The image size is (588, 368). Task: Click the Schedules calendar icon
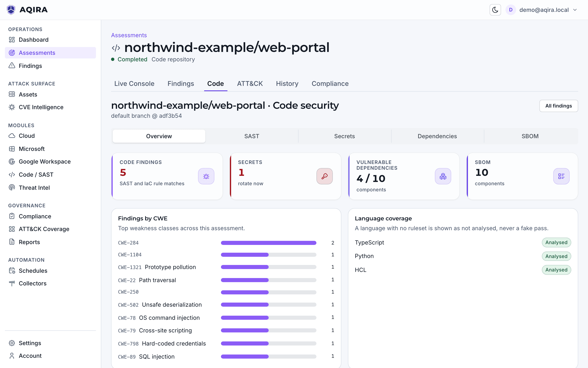pyautogui.click(x=12, y=271)
